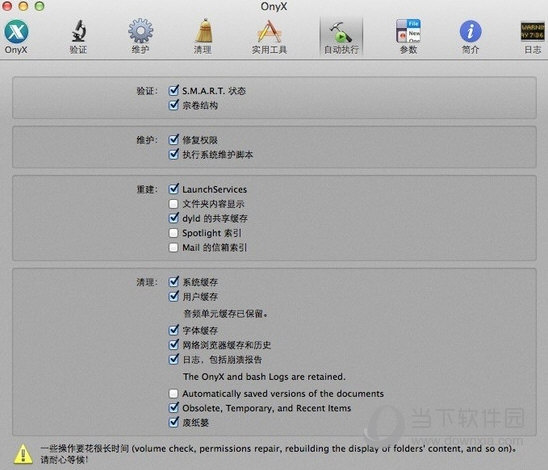Image resolution: width=548 pixels, height=470 pixels.
Task: Enable Automatically saved versions of the documents
Action: pyautogui.click(x=173, y=393)
